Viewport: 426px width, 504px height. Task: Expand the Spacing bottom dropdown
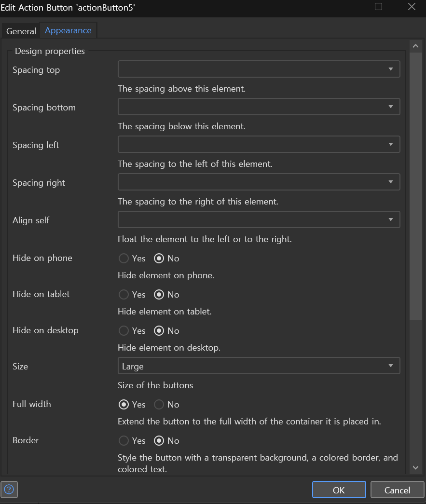click(x=259, y=107)
